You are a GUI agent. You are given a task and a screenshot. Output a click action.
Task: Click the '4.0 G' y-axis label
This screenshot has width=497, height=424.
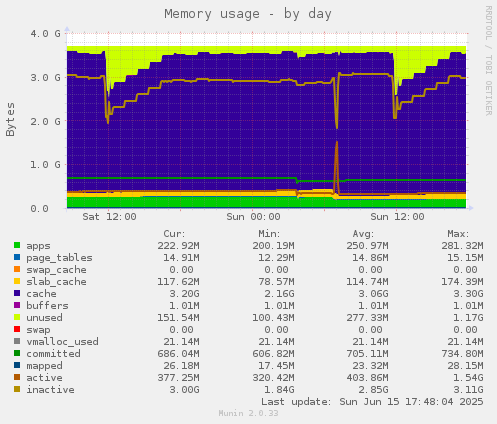46,33
